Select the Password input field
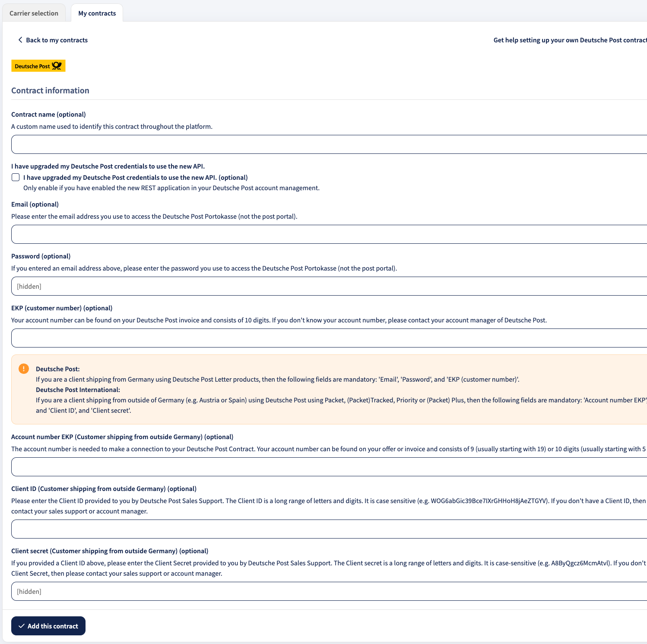647x644 pixels. (329, 286)
